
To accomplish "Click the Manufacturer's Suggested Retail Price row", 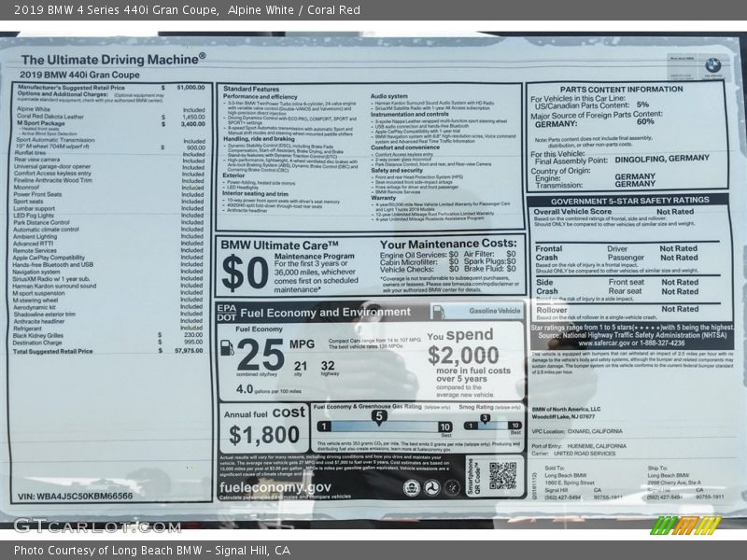I will [x=111, y=88].
